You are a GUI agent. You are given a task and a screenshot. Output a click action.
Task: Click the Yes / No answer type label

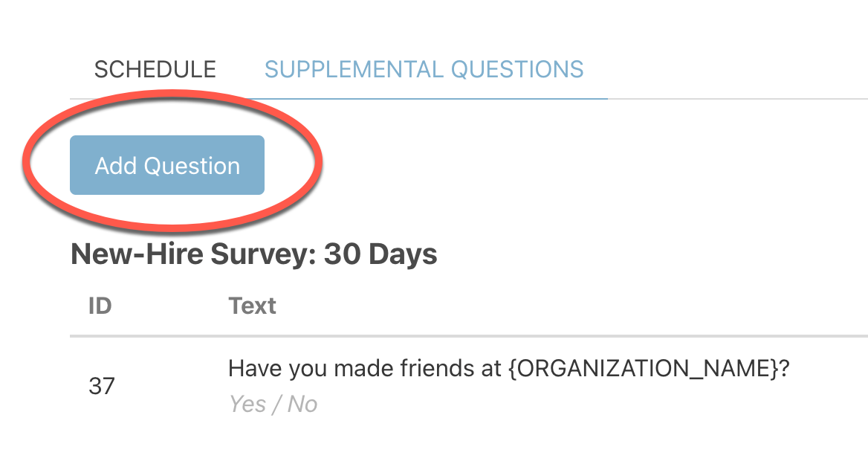[x=273, y=405]
